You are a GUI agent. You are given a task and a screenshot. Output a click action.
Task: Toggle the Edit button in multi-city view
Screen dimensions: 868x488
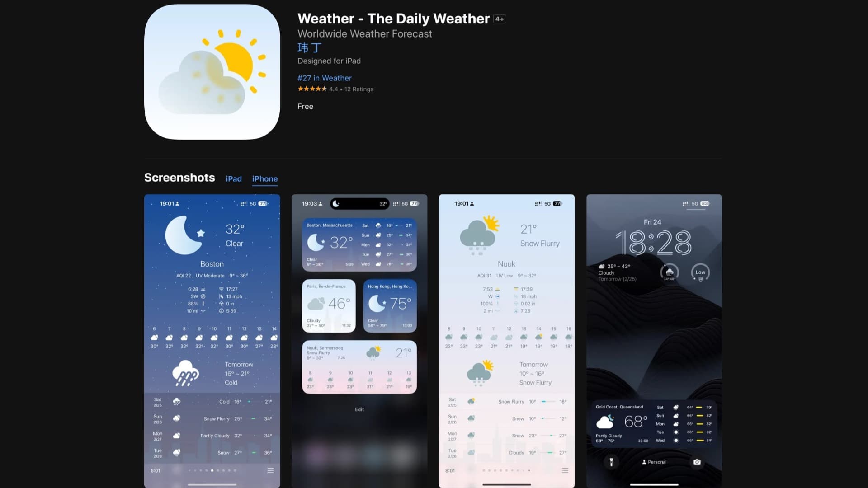[x=359, y=409]
